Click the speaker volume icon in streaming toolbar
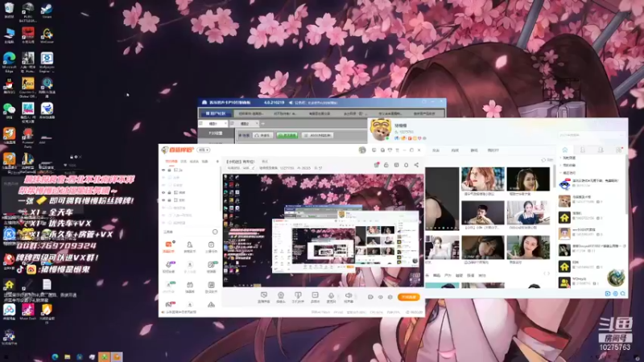 tap(349, 295)
